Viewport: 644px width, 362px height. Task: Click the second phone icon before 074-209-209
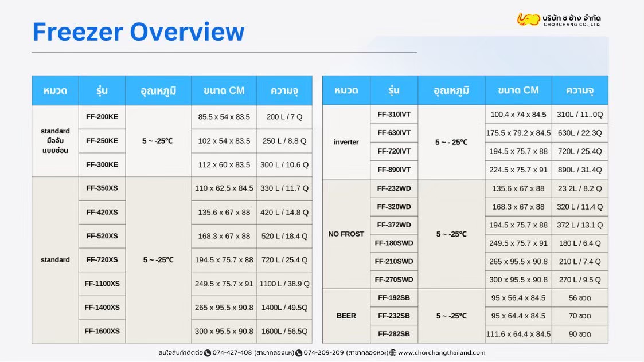pos(299,353)
